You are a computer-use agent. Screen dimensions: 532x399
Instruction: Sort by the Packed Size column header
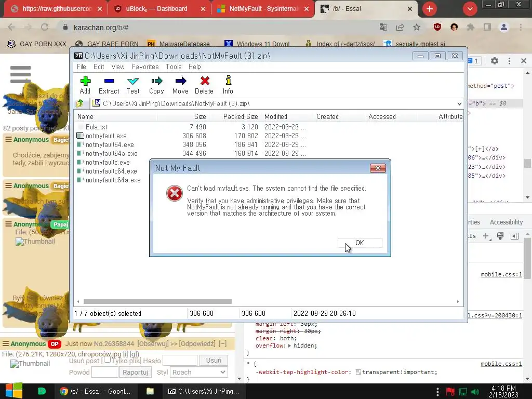(235, 116)
